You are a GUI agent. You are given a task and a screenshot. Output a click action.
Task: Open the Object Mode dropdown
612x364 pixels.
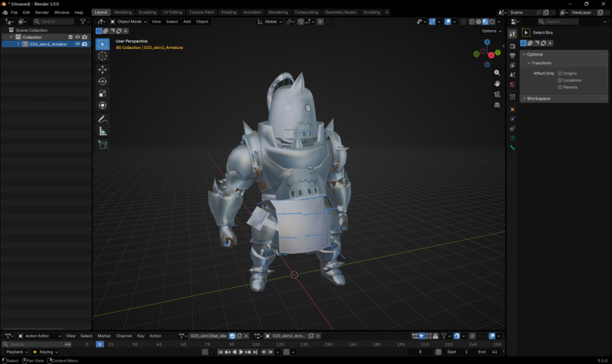click(x=129, y=22)
